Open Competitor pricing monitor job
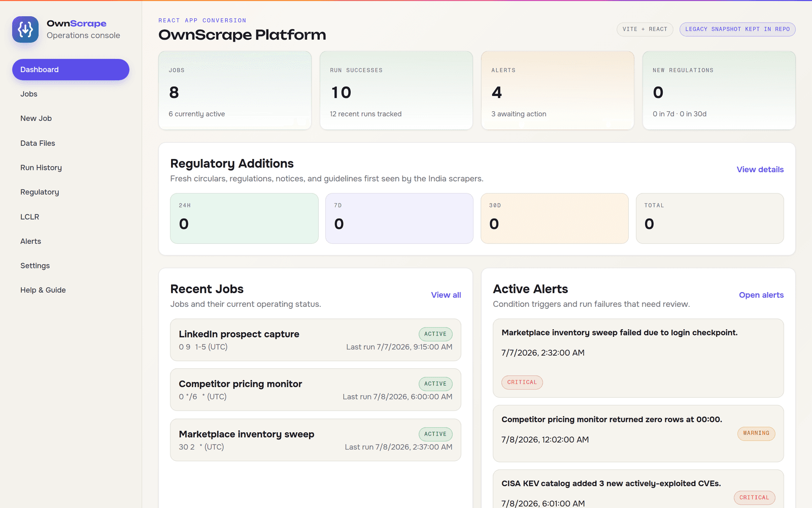The image size is (812, 508). coord(316,390)
